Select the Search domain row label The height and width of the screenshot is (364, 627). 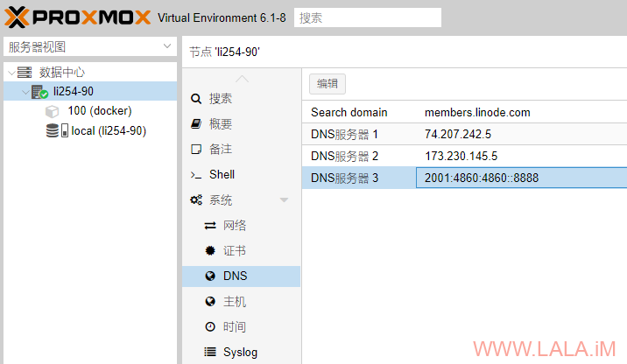click(x=349, y=113)
